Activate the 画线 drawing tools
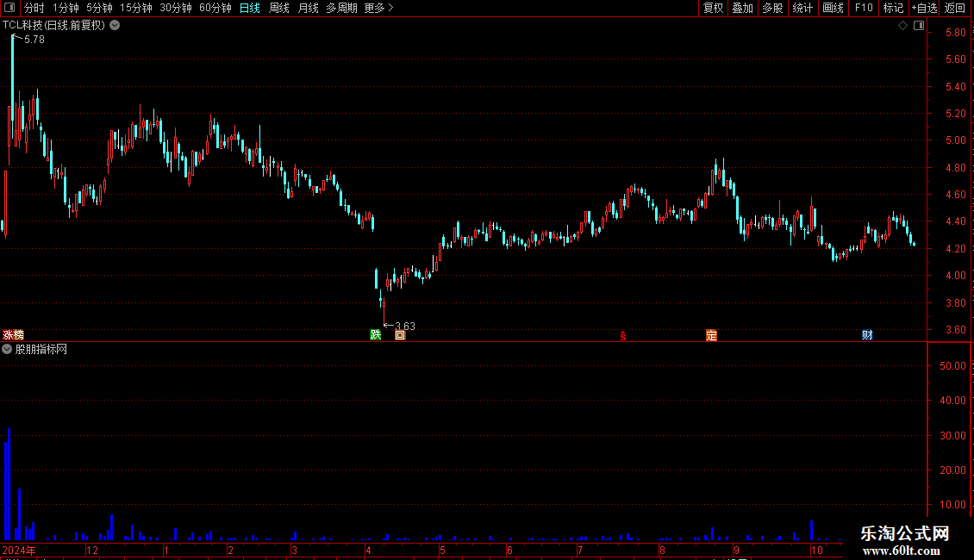This screenshot has width=974, height=560. 833,8
